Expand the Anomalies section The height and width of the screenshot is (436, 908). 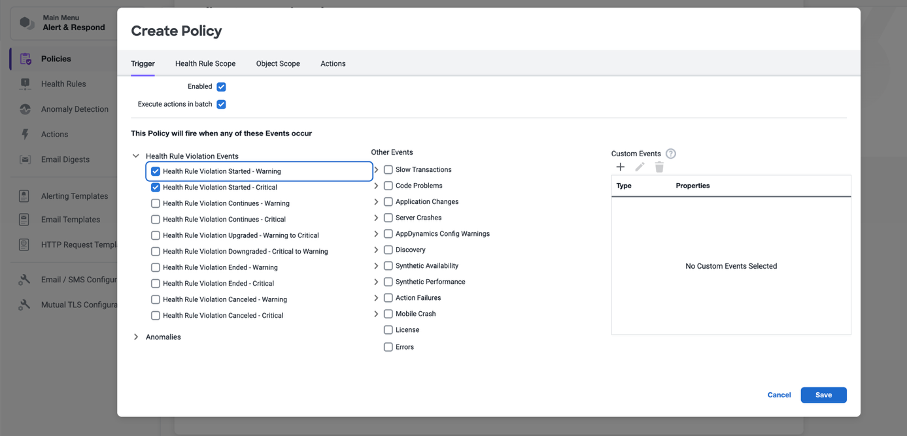(136, 337)
